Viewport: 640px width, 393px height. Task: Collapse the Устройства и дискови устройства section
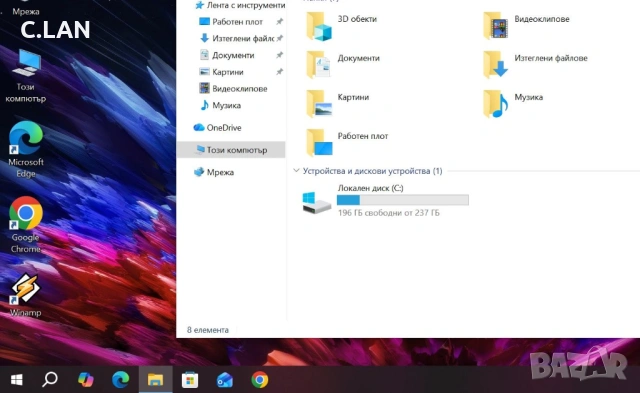296,171
